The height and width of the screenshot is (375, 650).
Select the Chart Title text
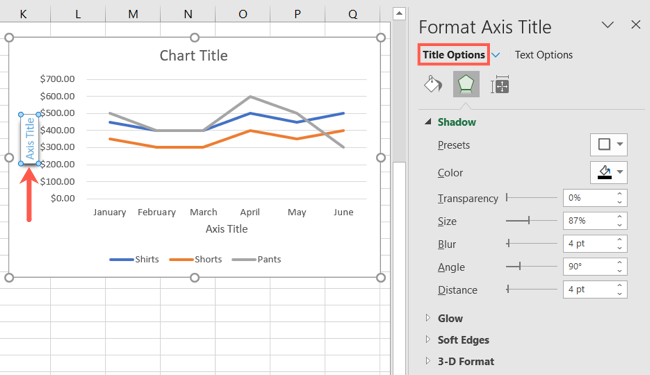tap(194, 56)
